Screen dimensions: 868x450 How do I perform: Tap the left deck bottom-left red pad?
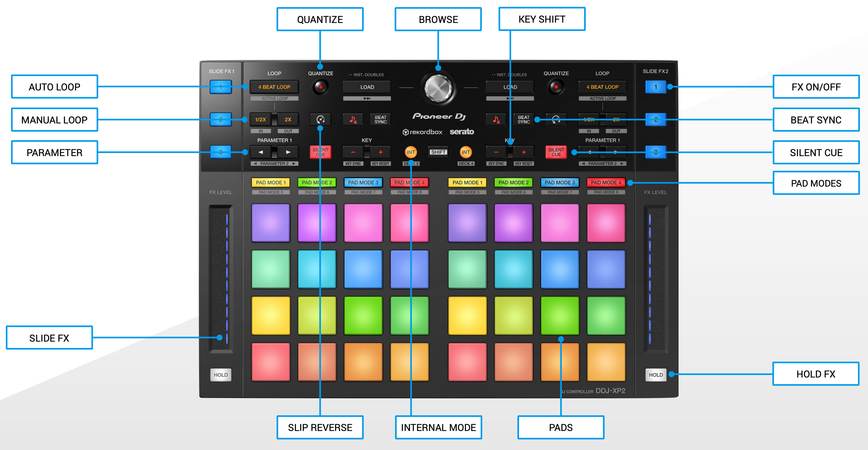[x=271, y=362]
